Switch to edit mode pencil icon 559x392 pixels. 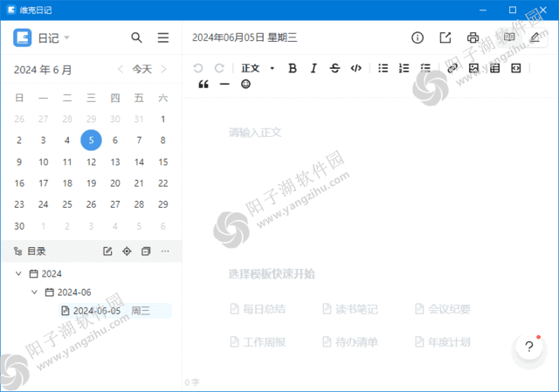click(x=535, y=37)
